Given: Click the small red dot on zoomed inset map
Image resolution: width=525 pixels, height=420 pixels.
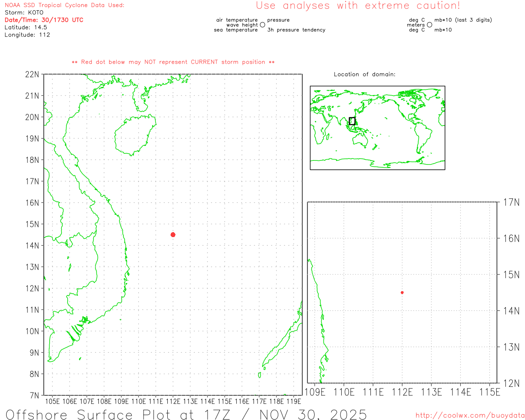Looking at the screenshot, I should [x=402, y=292].
